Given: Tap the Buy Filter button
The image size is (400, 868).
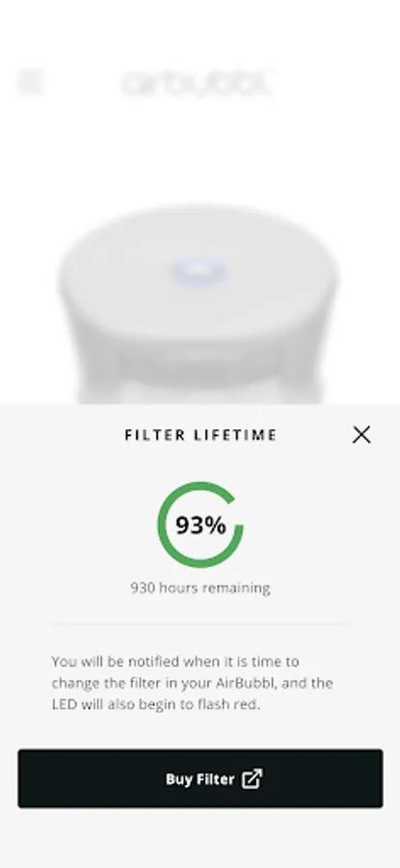Looking at the screenshot, I should (x=200, y=778).
